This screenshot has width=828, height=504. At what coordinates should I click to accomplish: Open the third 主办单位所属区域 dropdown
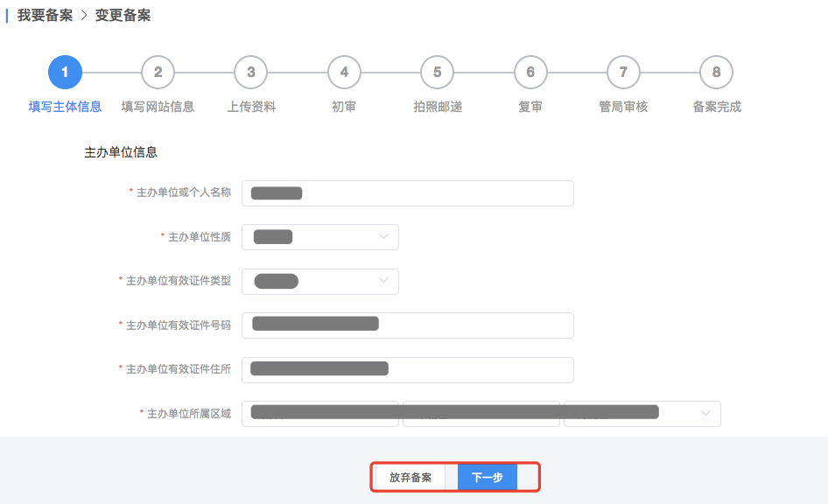(642, 414)
